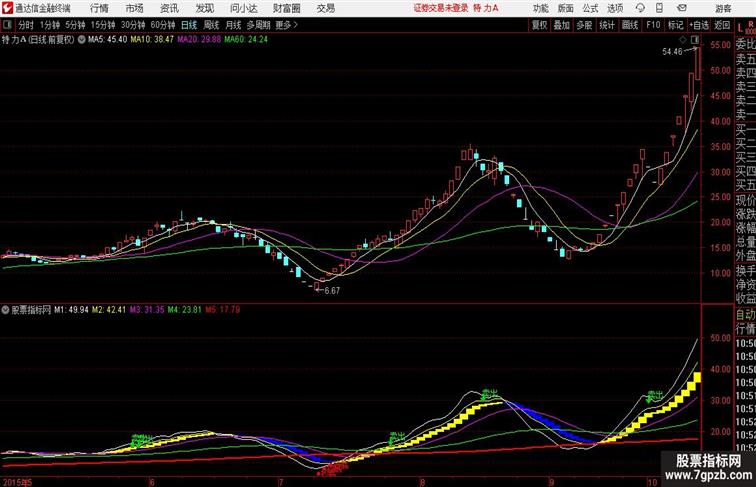Click the 证券交易未登录 login link

coord(441,8)
